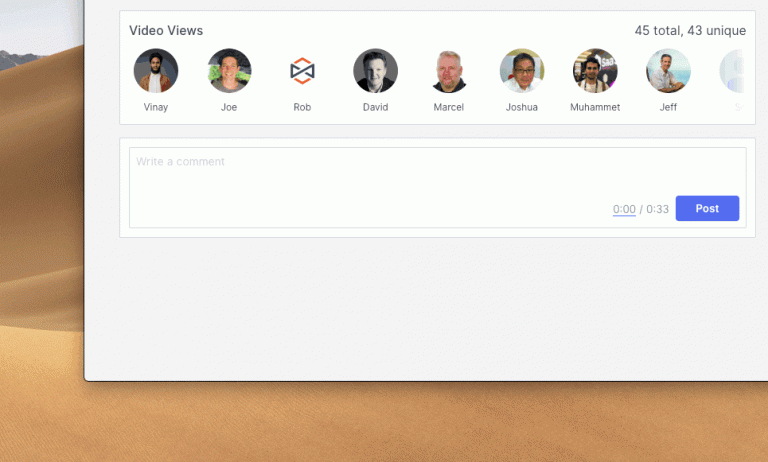Open Joe's viewer avatar
The image size is (768, 462).
(229, 71)
